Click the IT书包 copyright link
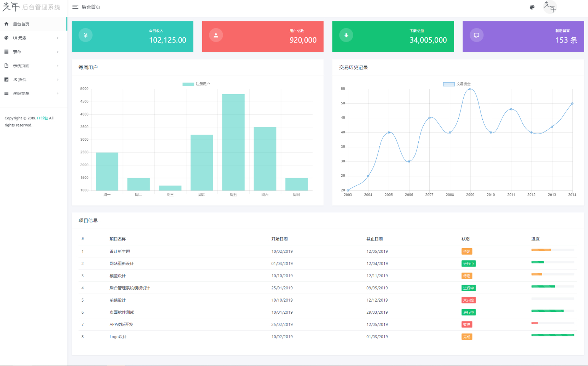588x366 pixels. [x=42, y=118]
